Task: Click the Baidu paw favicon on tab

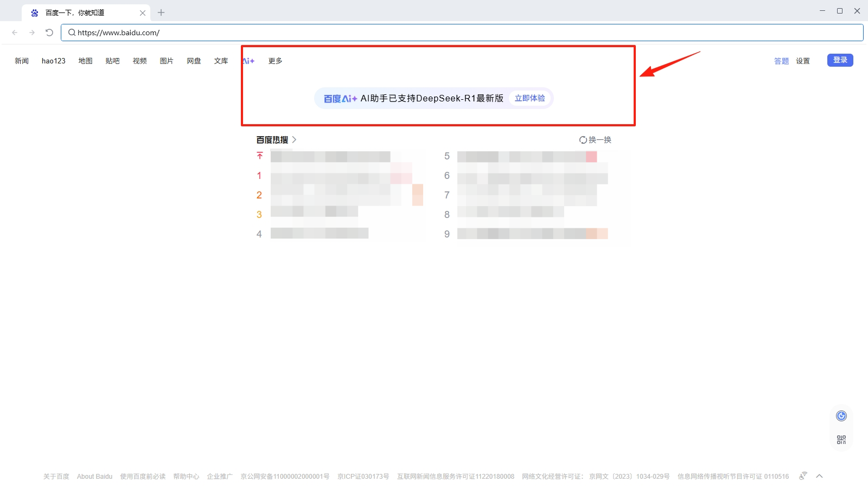Action: click(35, 12)
